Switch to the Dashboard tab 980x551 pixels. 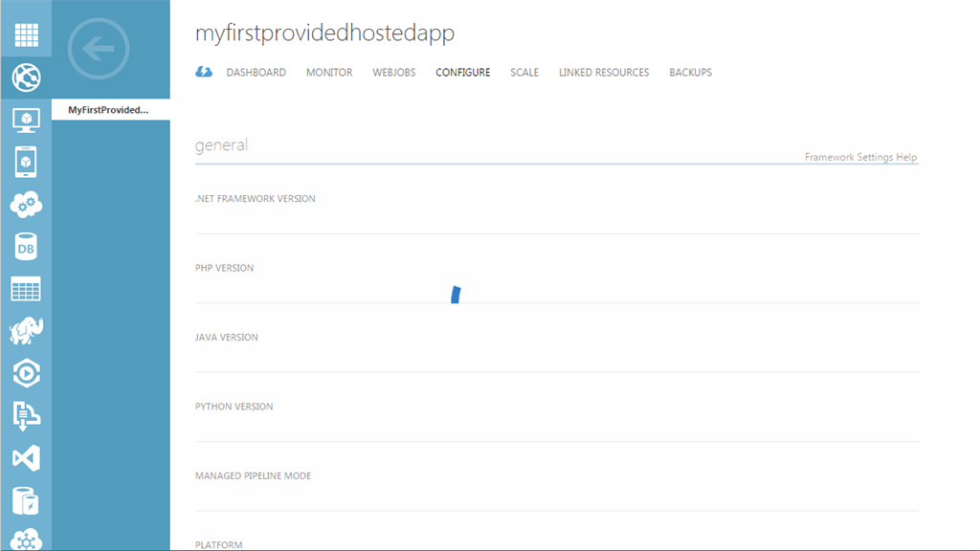click(255, 72)
